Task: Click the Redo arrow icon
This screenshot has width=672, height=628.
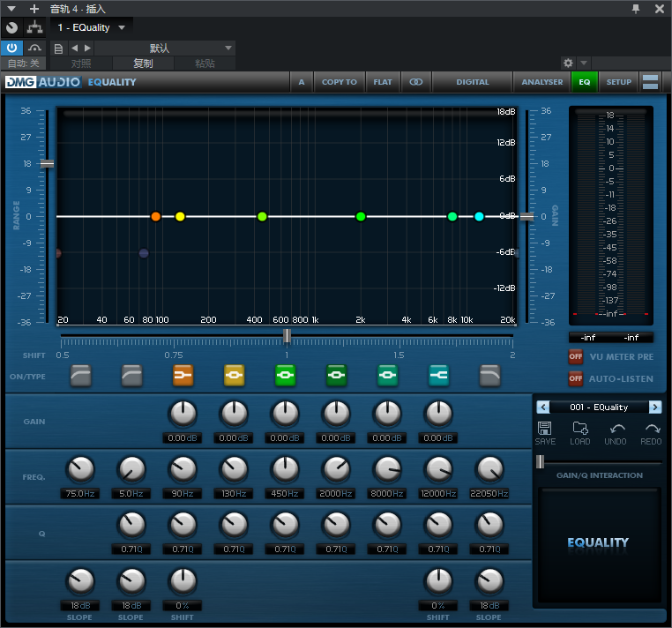Action: (653, 429)
